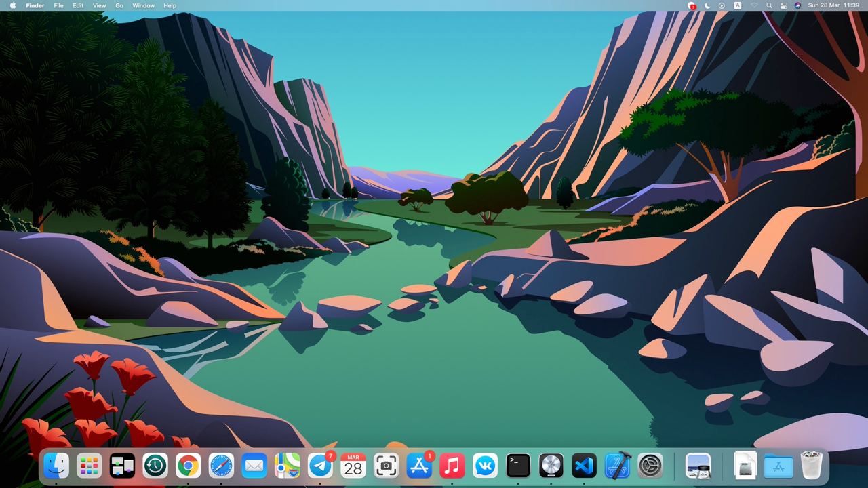
Task: Open the Edit menu
Action: click(78, 5)
